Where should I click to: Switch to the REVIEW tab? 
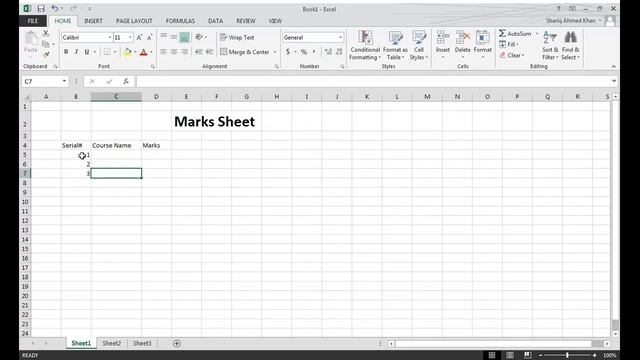pyautogui.click(x=246, y=21)
